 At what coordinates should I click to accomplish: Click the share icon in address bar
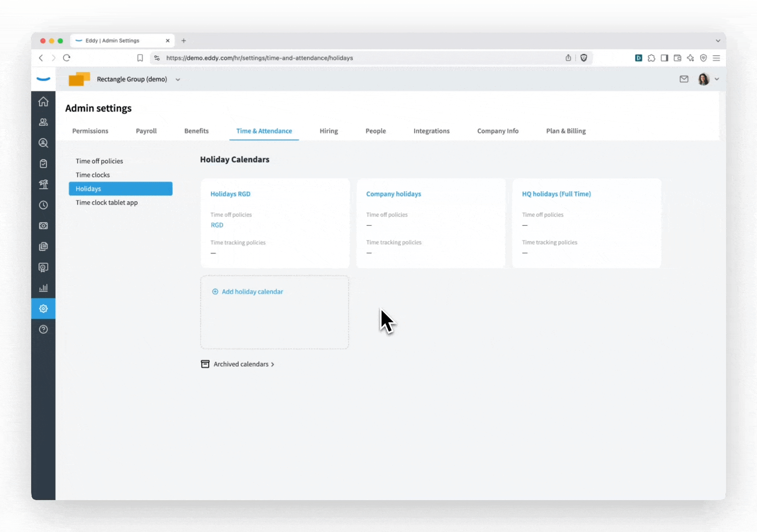tap(568, 58)
